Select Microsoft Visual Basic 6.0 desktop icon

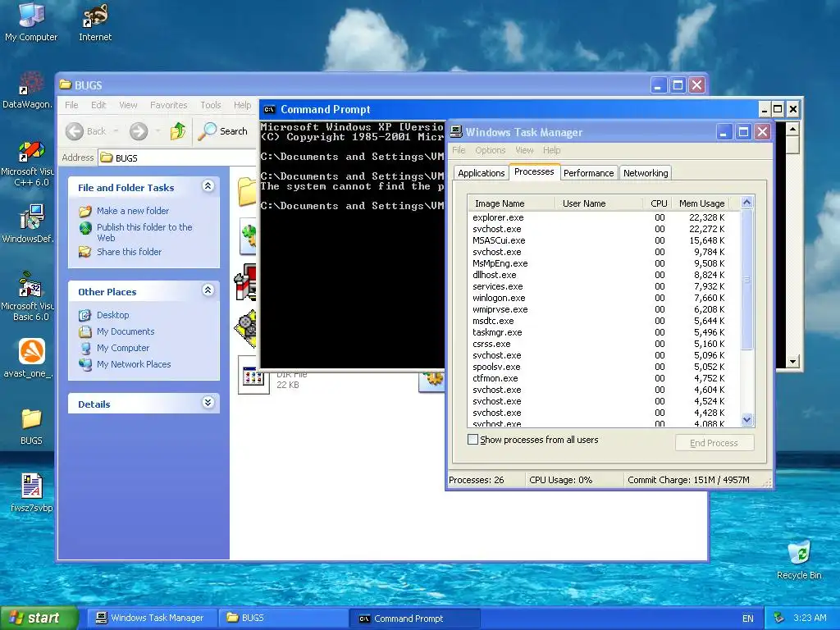pos(28,297)
